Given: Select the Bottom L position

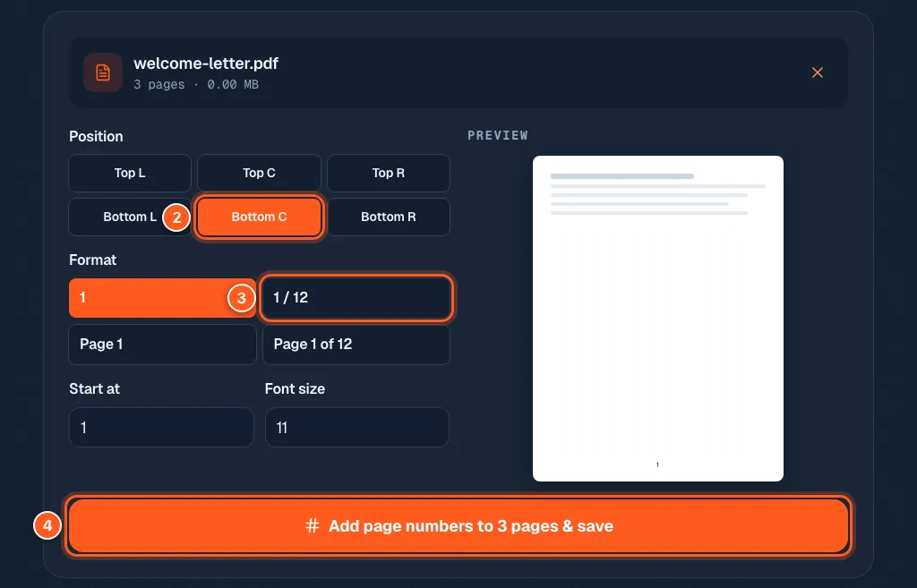Looking at the screenshot, I should click(130, 217).
